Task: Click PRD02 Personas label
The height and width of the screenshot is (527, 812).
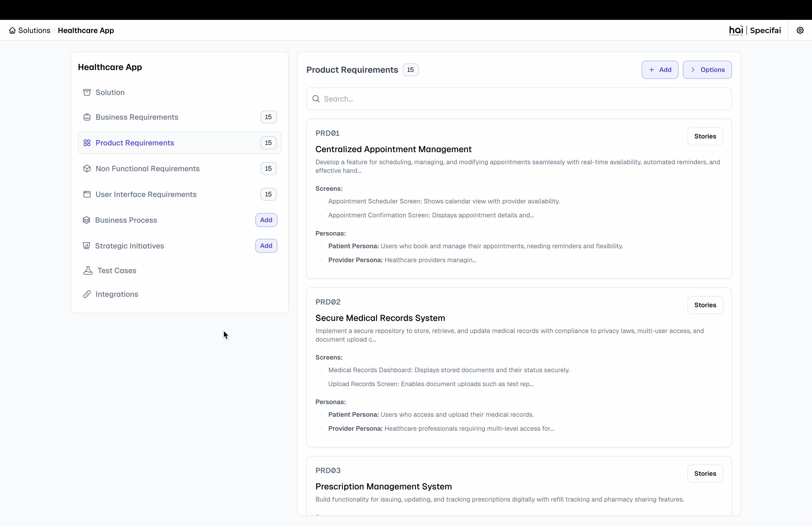Action: pos(331,402)
